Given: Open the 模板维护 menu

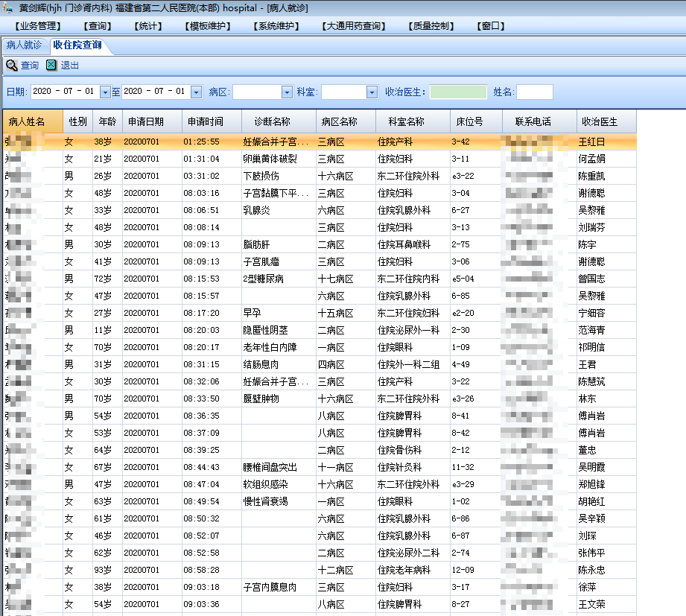Looking at the screenshot, I should coord(208,26).
